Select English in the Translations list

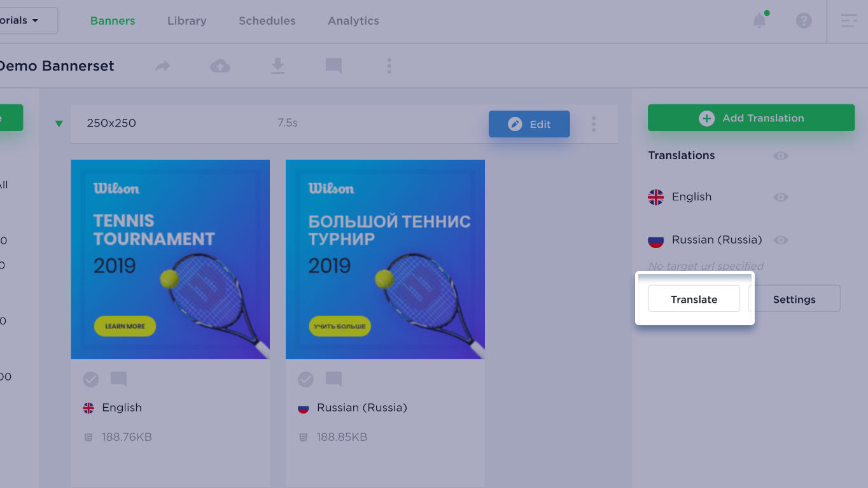(692, 197)
